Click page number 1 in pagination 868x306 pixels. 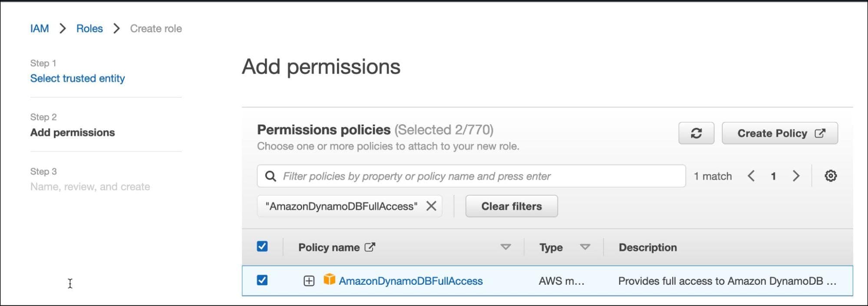773,176
